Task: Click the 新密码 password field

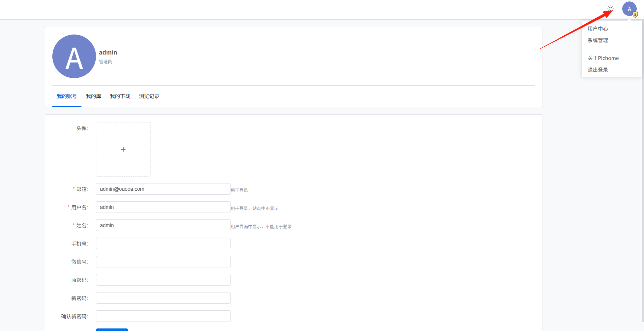Action: point(163,298)
